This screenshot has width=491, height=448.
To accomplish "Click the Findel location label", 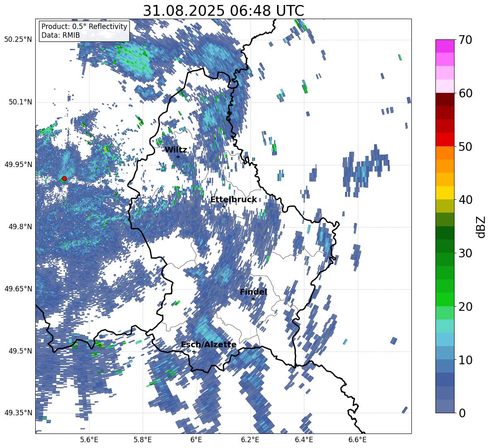I will (x=253, y=292).
